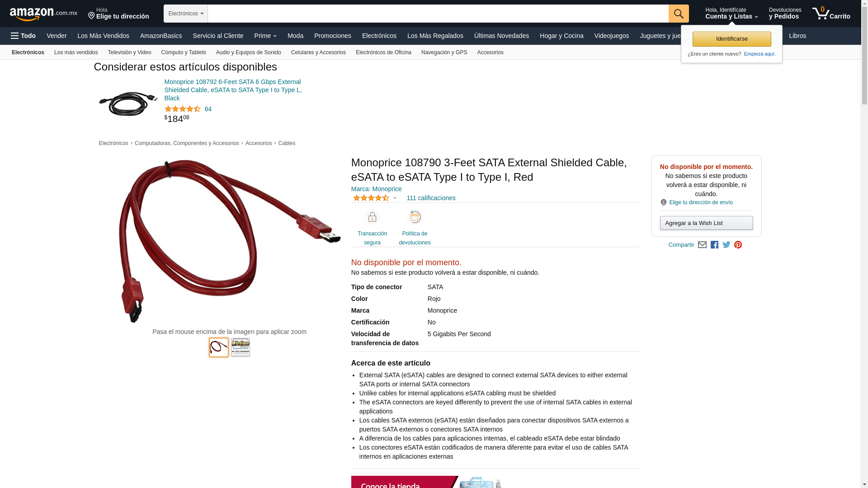
Task: Open the Videojuegos navigation item
Action: pos(611,36)
